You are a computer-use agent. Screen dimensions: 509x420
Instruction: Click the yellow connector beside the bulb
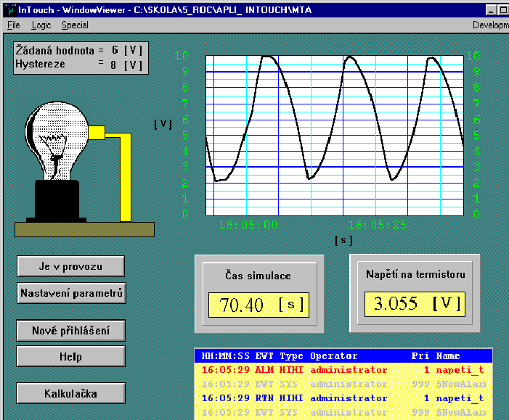pos(96,133)
